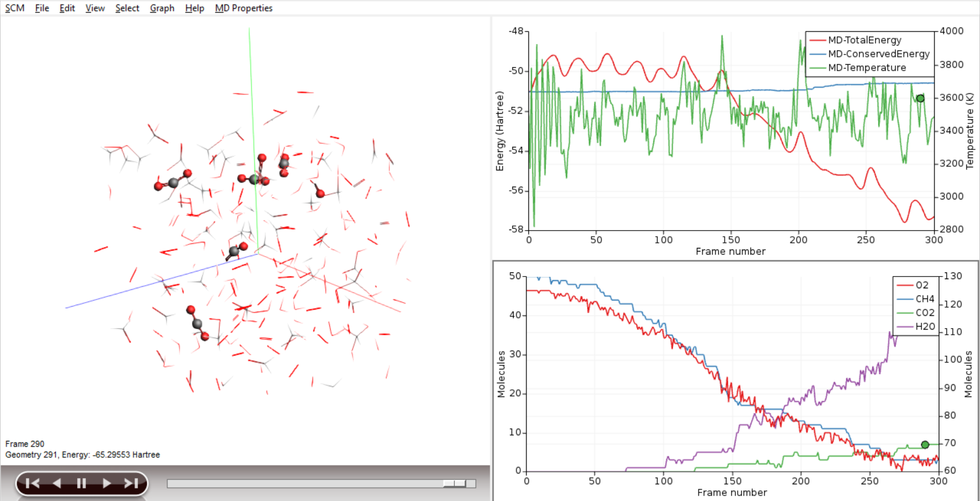
Task: Open the SCM menu
Action: 15,8
